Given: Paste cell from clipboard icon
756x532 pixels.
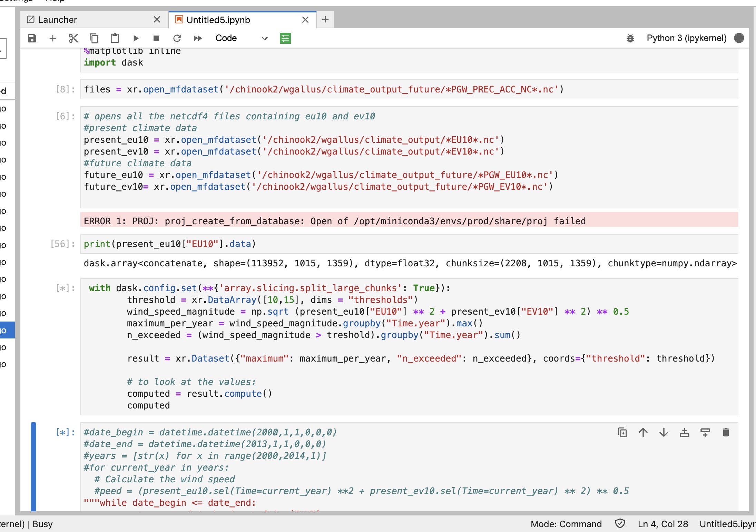Looking at the screenshot, I should pos(115,38).
